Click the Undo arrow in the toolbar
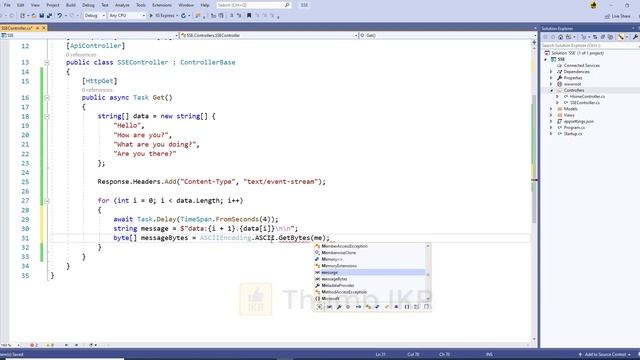 point(59,16)
